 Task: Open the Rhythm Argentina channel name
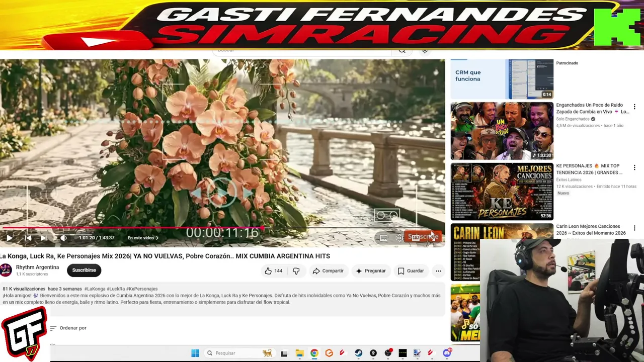[x=37, y=267]
